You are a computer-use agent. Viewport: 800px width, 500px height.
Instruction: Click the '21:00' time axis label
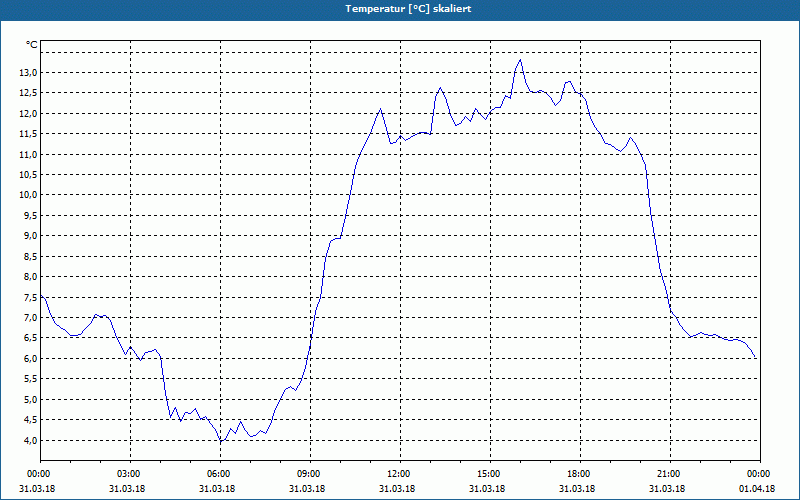point(668,474)
